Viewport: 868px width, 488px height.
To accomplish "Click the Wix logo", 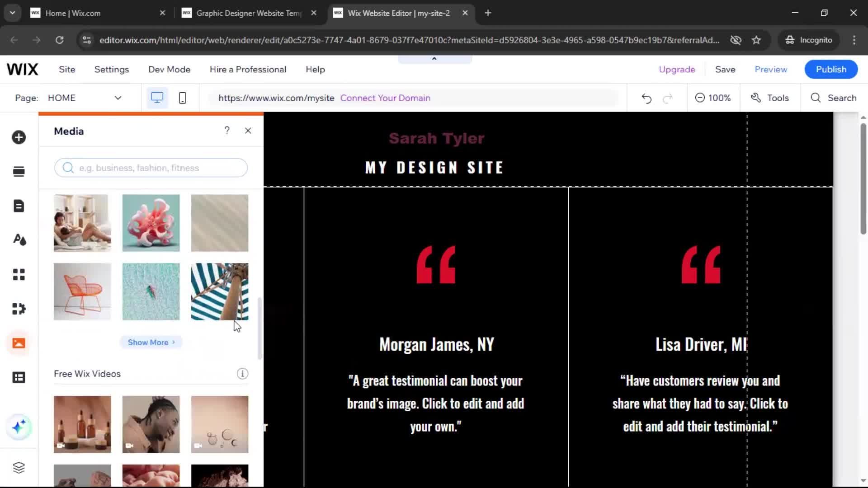I will point(23,70).
